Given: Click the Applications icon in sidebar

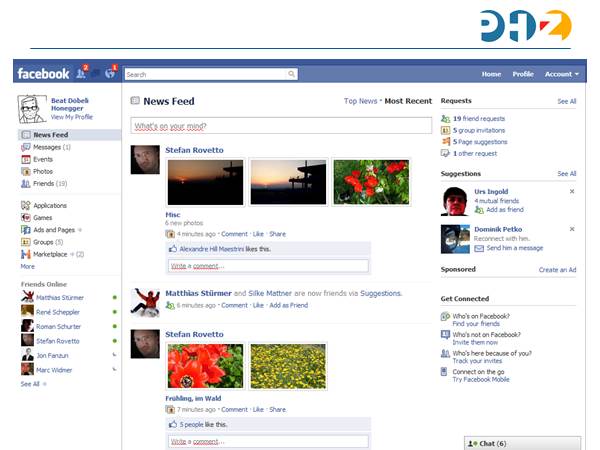Looking at the screenshot, I should click(26, 205).
